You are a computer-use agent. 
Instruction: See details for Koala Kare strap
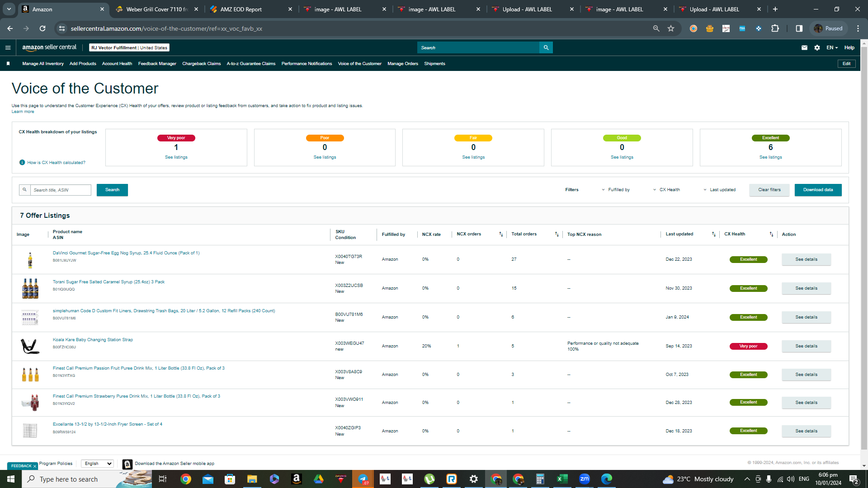coord(806,346)
